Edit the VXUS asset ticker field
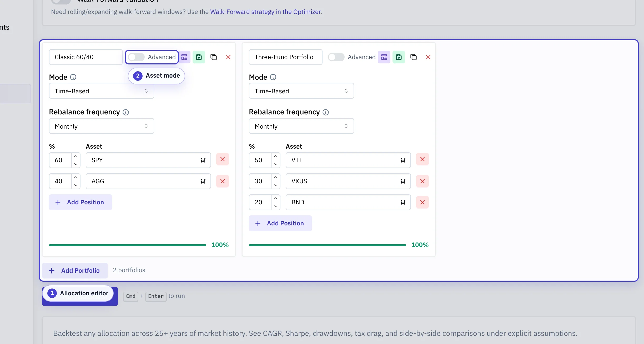Screen dimensions: 644x344 (x=348, y=181)
